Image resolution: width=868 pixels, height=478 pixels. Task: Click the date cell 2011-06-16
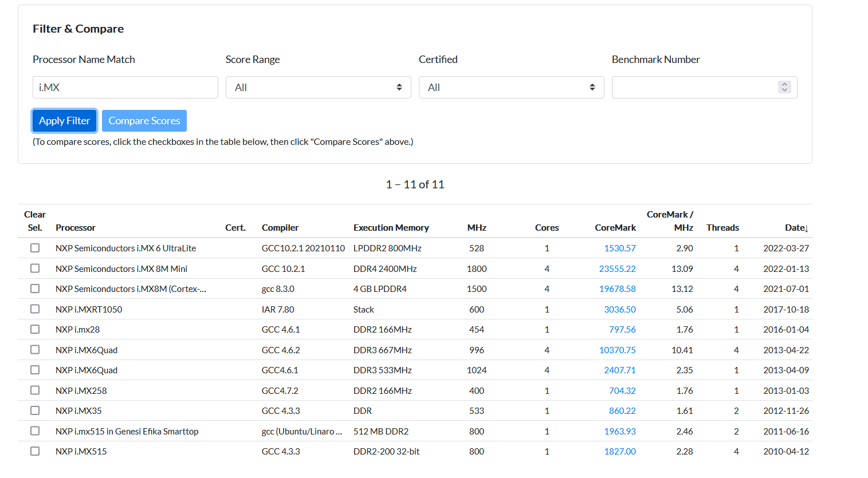point(786,432)
